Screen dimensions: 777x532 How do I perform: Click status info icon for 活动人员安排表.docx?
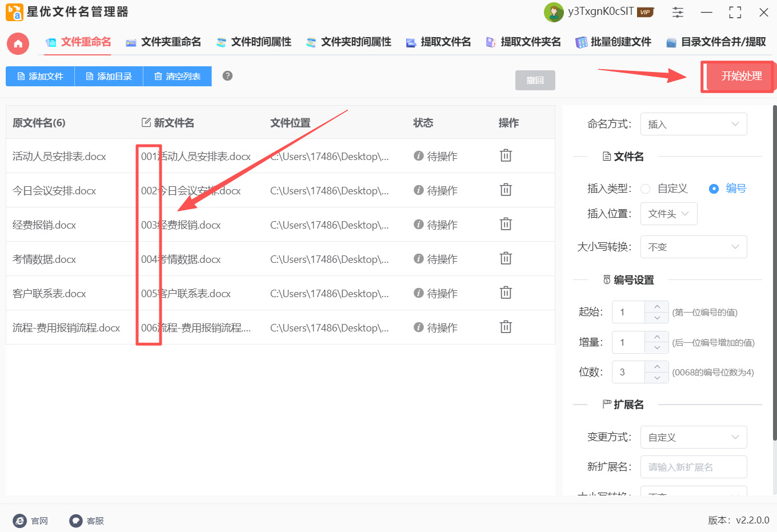tap(419, 156)
